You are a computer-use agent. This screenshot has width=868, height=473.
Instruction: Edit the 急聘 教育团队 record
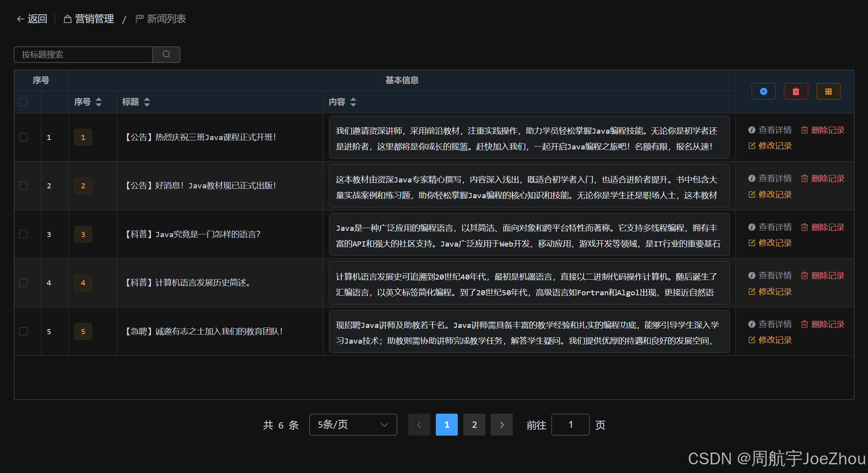click(770, 340)
